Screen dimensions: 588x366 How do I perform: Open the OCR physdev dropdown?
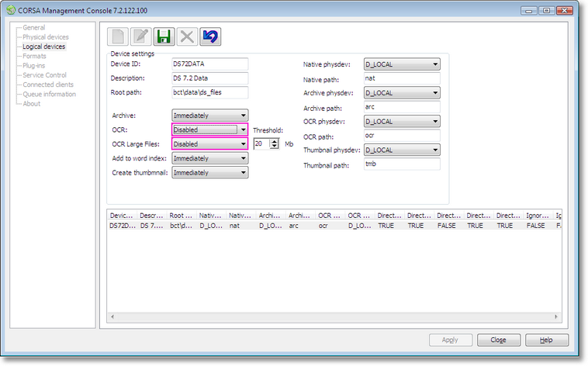tap(402, 121)
